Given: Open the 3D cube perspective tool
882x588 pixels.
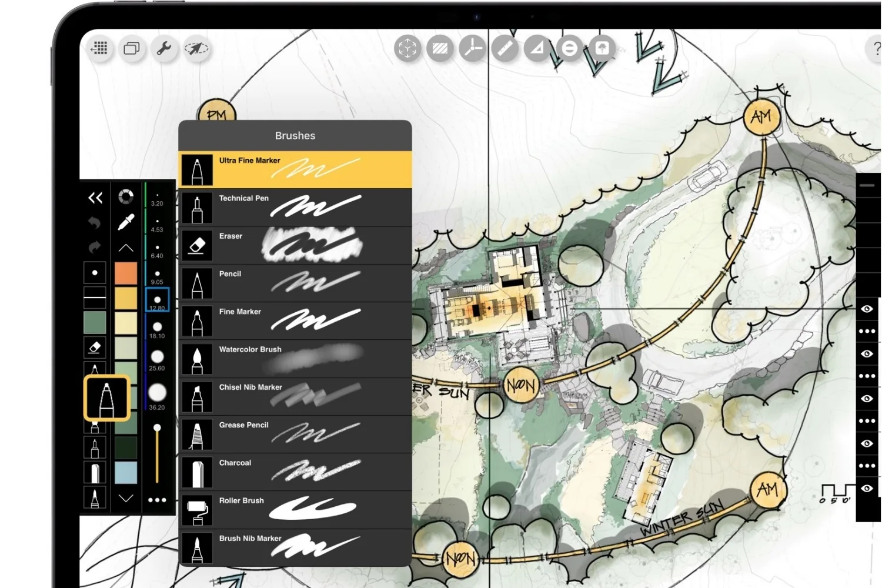Looking at the screenshot, I should (407, 48).
